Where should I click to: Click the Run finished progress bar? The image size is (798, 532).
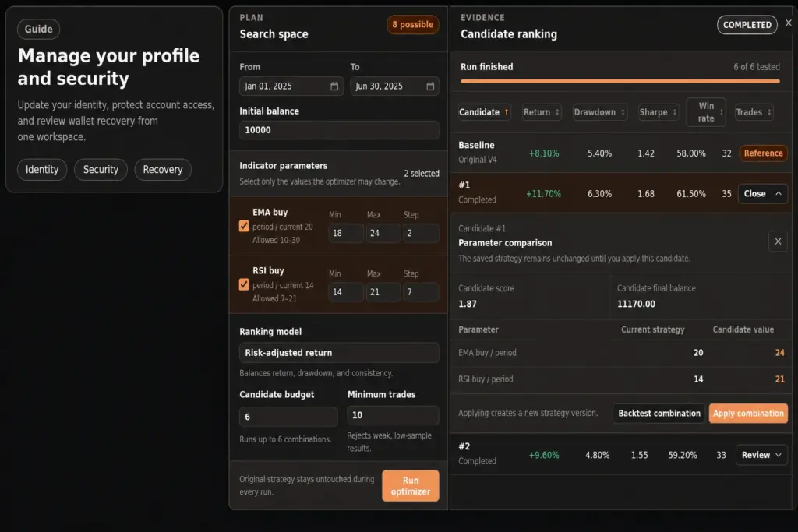tap(620, 81)
